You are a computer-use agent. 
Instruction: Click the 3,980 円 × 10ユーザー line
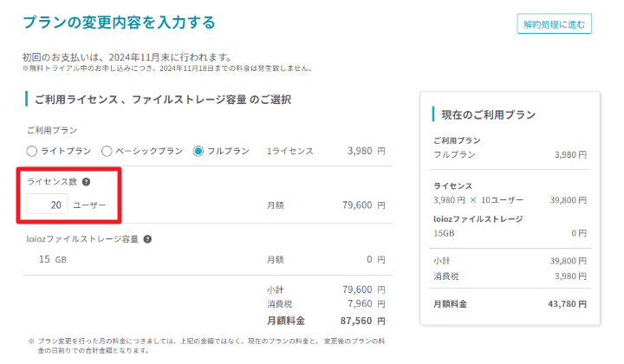pyautogui.click(x=478, y=200)
